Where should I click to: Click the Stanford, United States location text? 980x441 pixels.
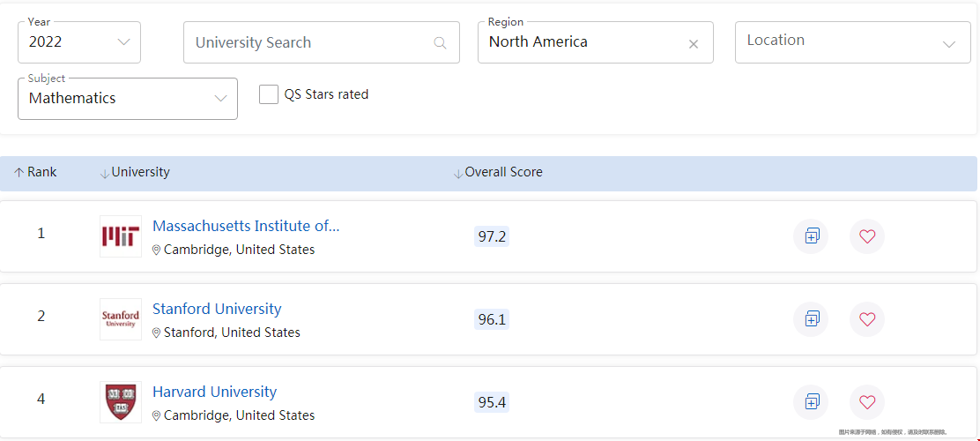click(x=232, y=333)
